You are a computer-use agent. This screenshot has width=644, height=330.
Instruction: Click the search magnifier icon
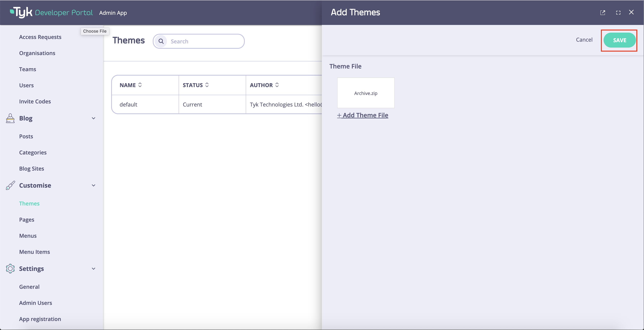pyautogui.click(x=161, y=41)
